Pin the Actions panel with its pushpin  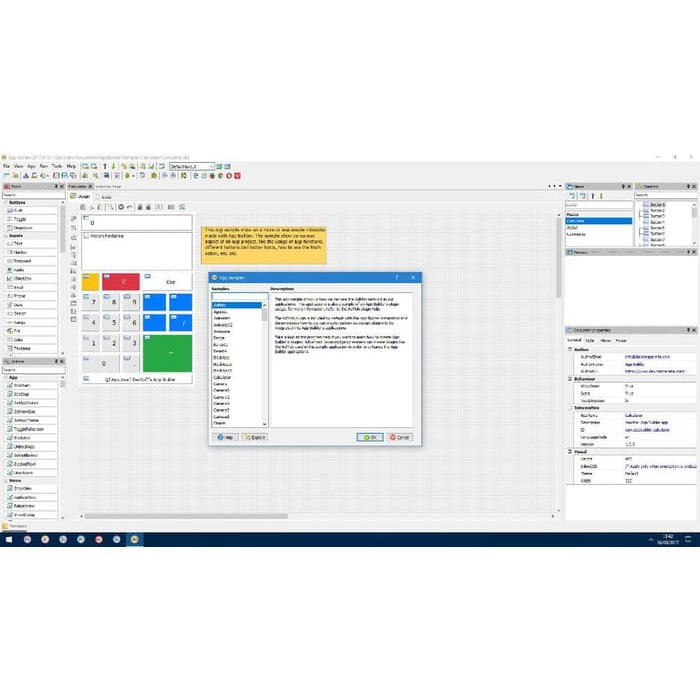[x=56, y=361]
